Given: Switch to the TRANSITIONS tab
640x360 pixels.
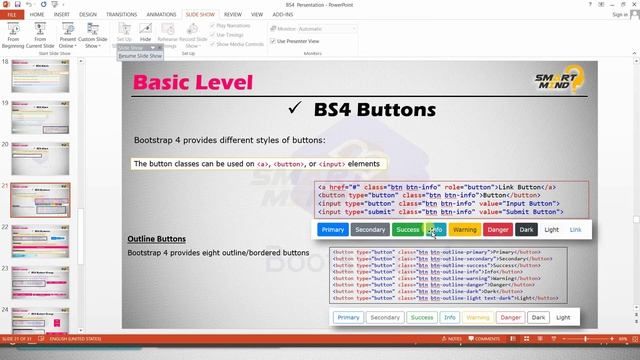Looking at the screenshot, I should pyautogui.click(x=122, y=15).
